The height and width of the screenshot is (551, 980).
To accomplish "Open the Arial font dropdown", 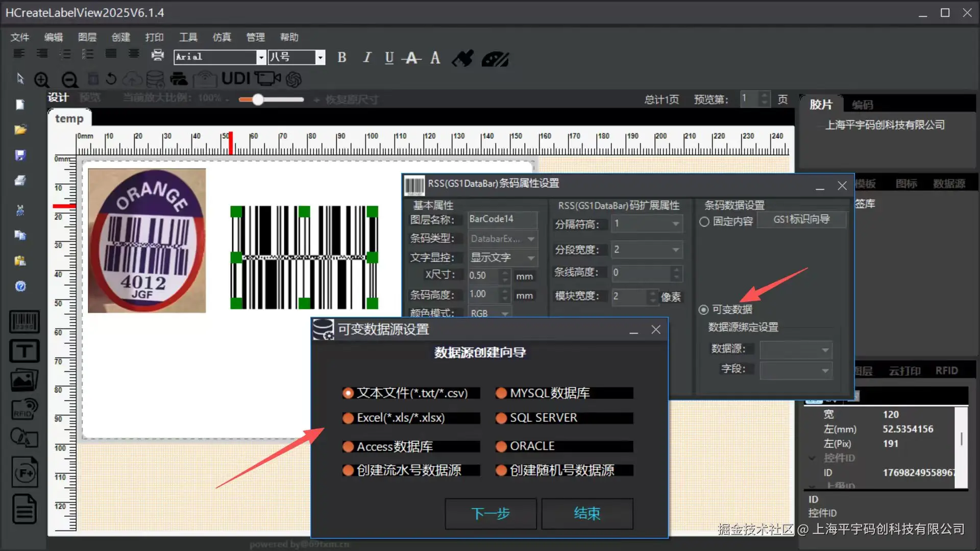I will point(261,57).
